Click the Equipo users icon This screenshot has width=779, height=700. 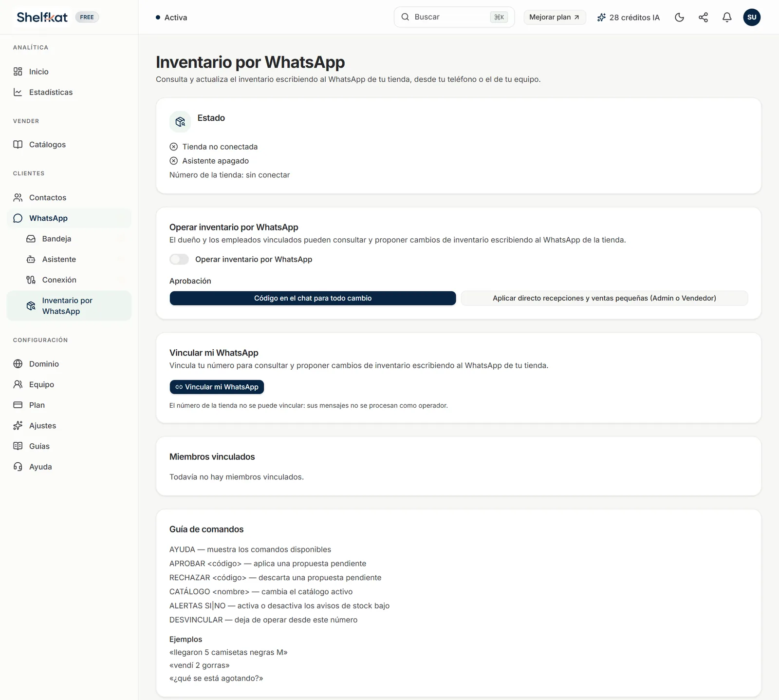(x=18, y=384)
